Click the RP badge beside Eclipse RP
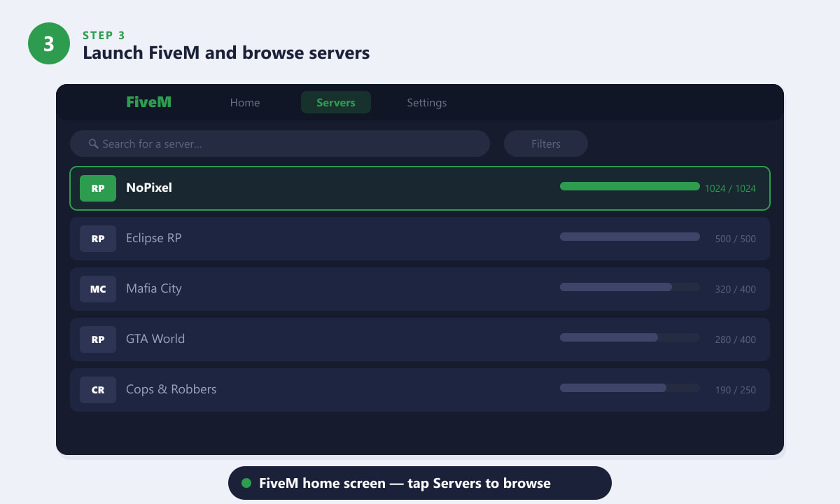Screen dimensions: 840x504 pyautogui.click(x=98, y=239)
